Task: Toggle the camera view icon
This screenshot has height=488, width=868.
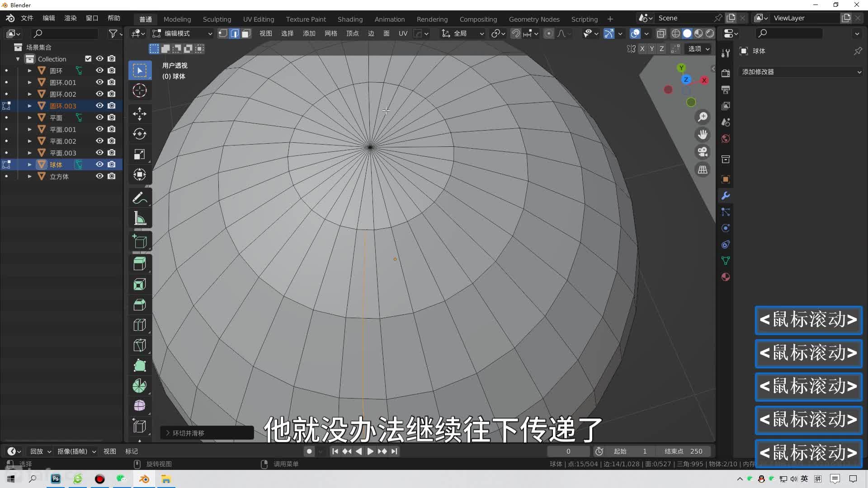Action: pyautogui.click(x=703, y=152)
